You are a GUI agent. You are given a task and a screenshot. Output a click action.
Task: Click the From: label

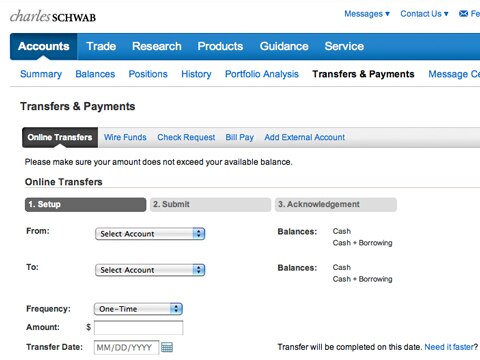[38, 231]
